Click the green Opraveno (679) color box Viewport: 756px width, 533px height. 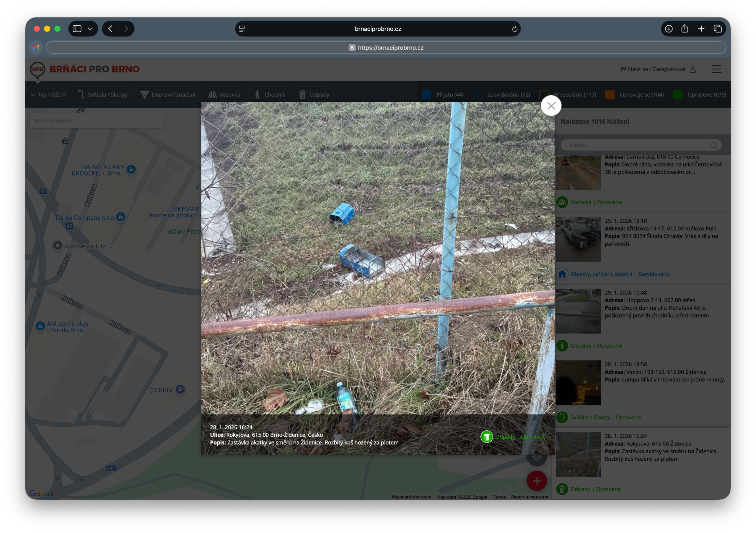click(677, 95)
